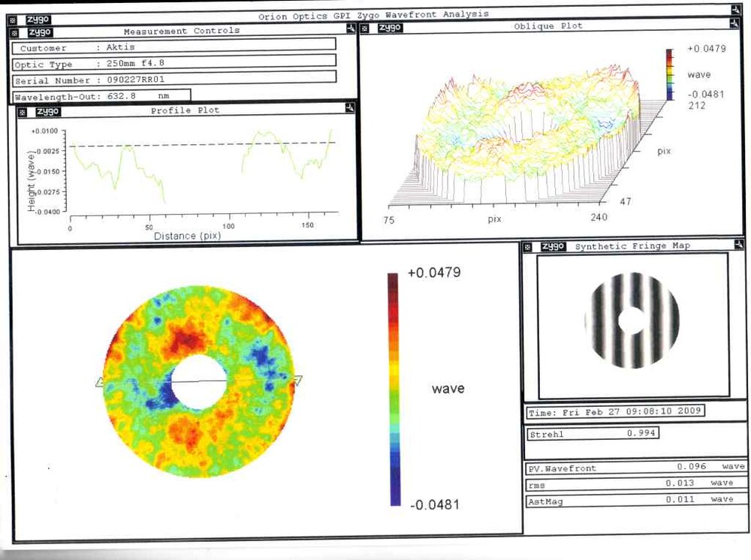Click the Zygo logo in Oblique Plot titlebar
Image resolution: width=751 pixels, height=560 pixels.
(391, 28)
